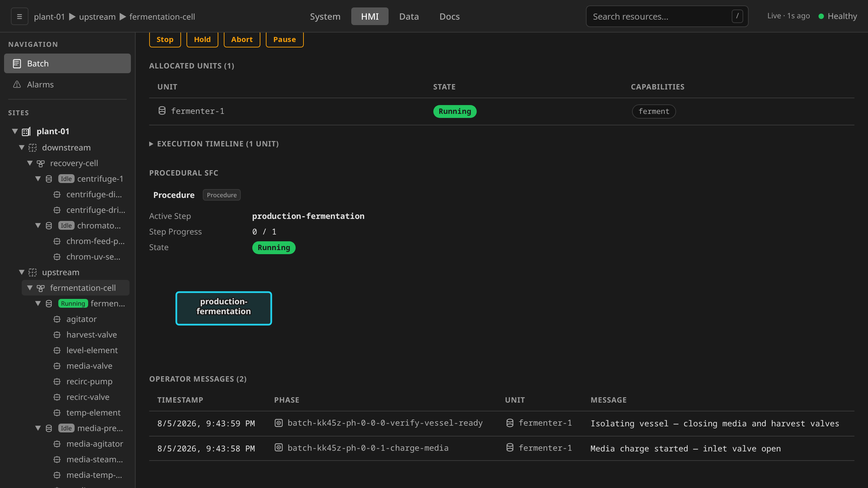Collapse the downstream tree node

22,147
